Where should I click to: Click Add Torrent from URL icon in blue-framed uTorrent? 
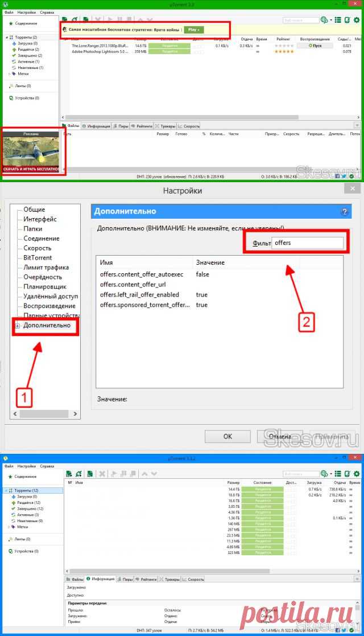[x=79, y=473]
